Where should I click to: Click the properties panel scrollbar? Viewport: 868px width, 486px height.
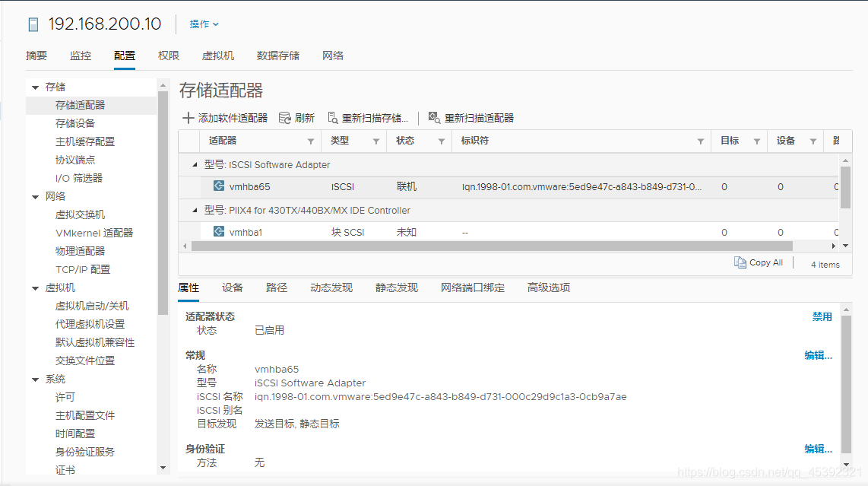tap(846, 385)
